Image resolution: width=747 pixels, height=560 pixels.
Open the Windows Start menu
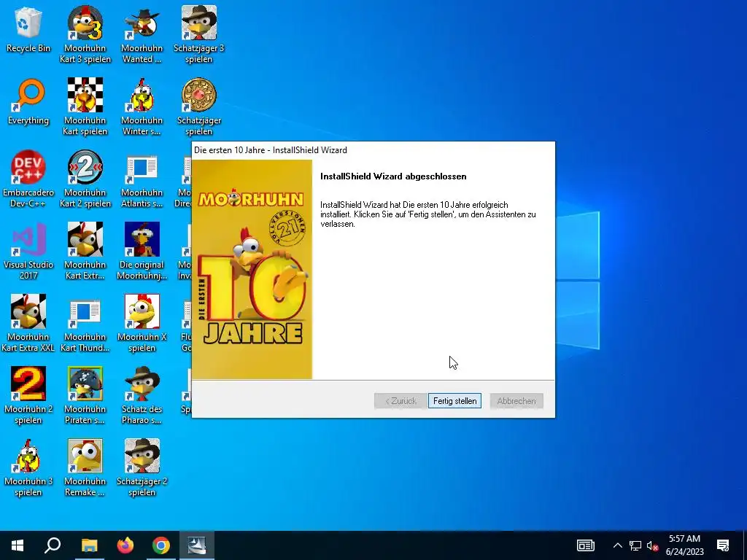[x=18, y=545]
